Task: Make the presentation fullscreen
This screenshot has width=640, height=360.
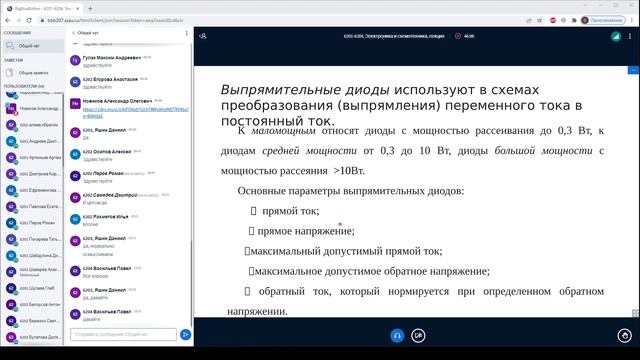Action: 635,313
